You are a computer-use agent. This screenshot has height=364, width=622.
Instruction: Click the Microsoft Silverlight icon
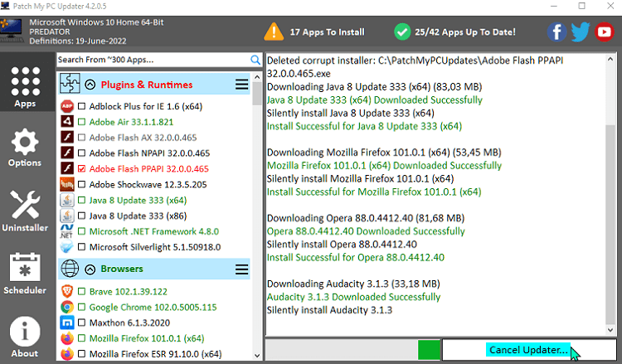(66, 247)
